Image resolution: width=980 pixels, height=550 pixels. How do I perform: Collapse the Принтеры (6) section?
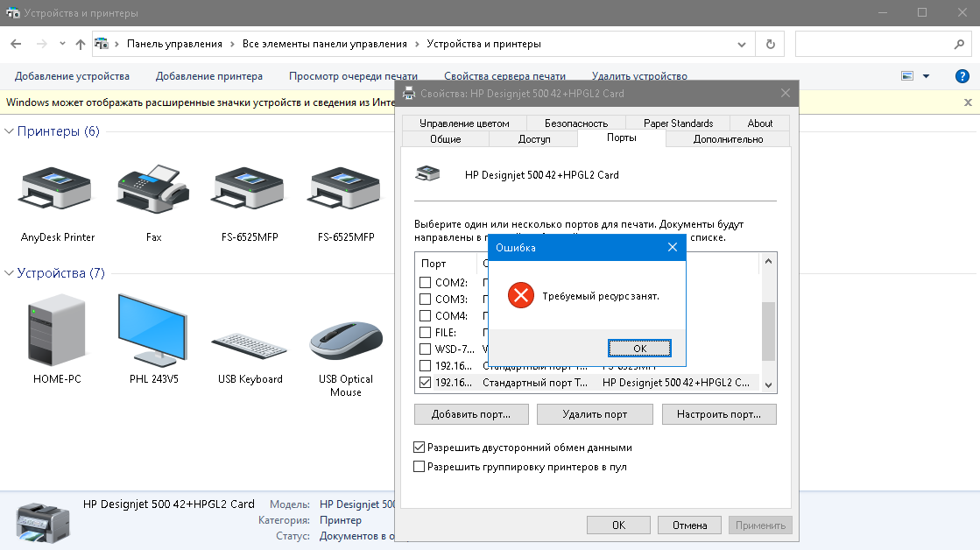coord(9,131)
